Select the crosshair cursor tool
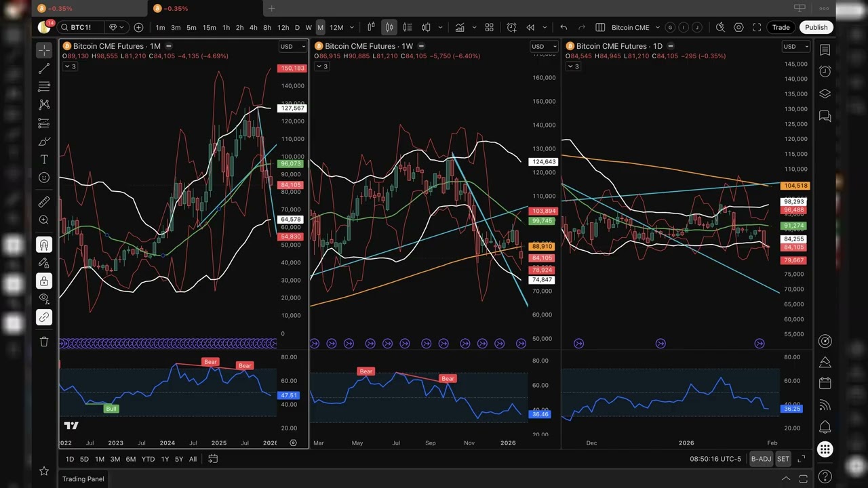The height and width of the screenshot is (488, 868). (44, 51)
